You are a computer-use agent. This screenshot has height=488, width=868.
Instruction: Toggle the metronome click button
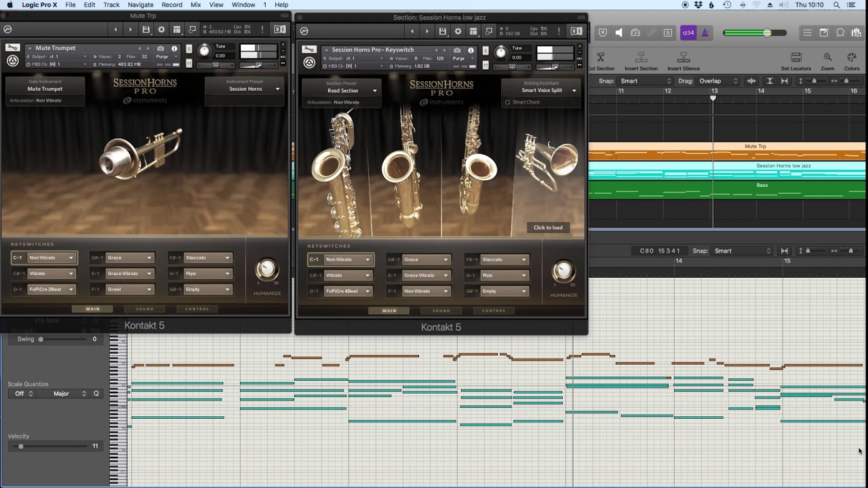tap(705, 33)
